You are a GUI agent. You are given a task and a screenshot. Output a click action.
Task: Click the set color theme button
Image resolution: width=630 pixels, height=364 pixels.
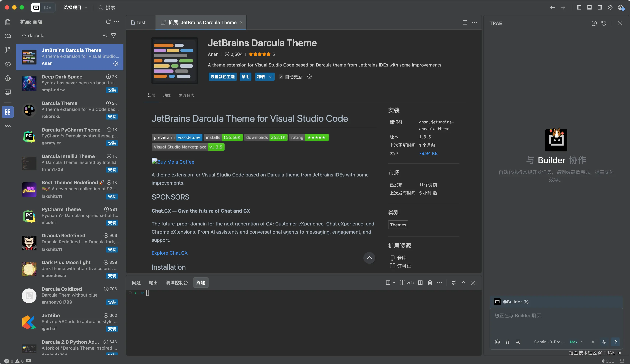pyautogui.click(x=223, y=77)
